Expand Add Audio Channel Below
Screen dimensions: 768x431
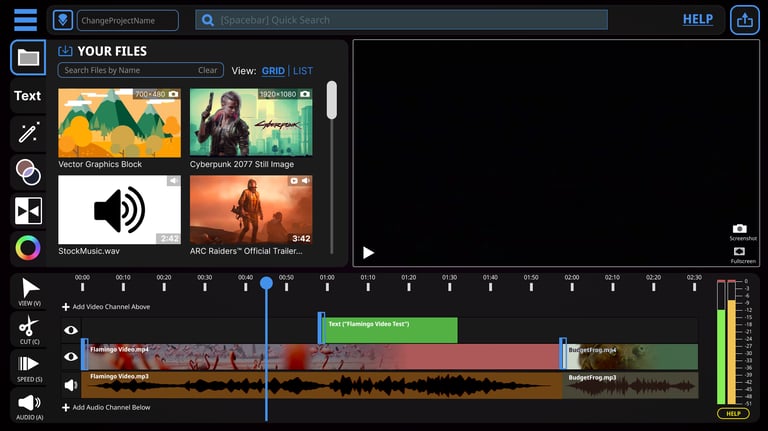pos(105,408)
